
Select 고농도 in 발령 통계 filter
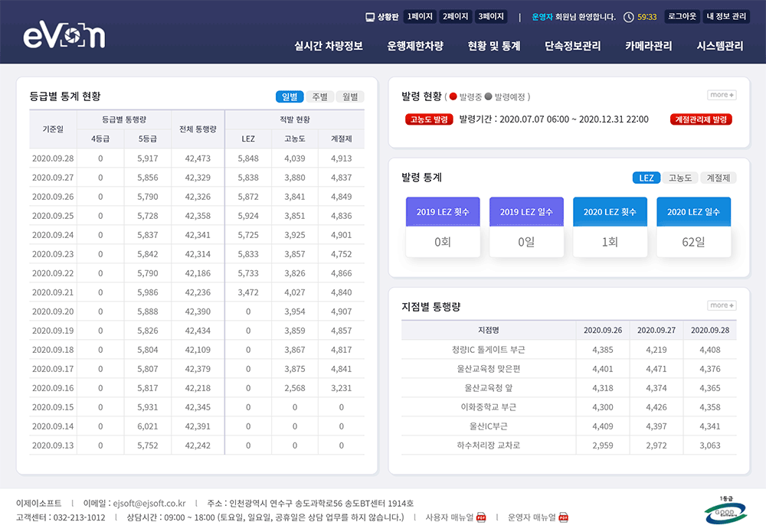tap(680, 178)
